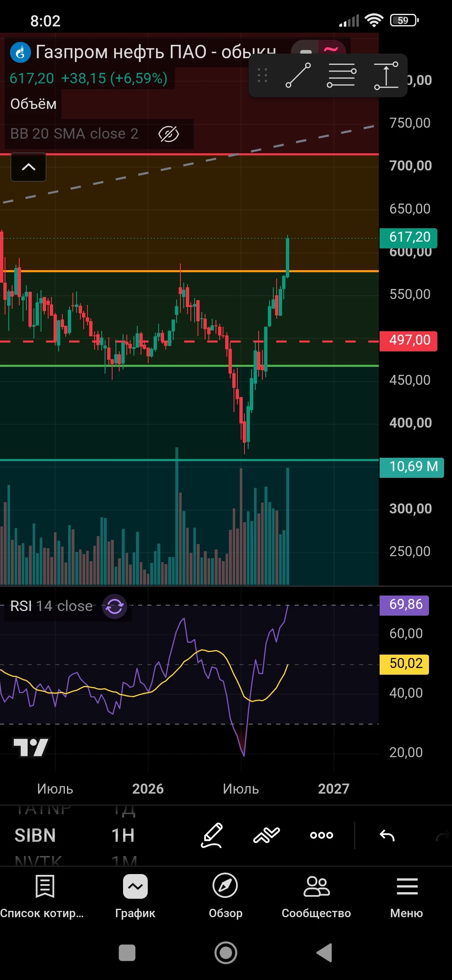
Task: Tap the 497,00 red price label
Action: click(408, 340)
